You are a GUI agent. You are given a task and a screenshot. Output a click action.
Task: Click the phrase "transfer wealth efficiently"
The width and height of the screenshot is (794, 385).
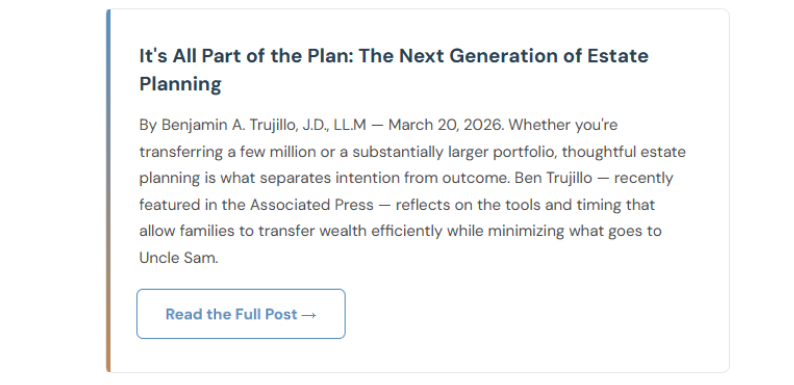(350, 232)
